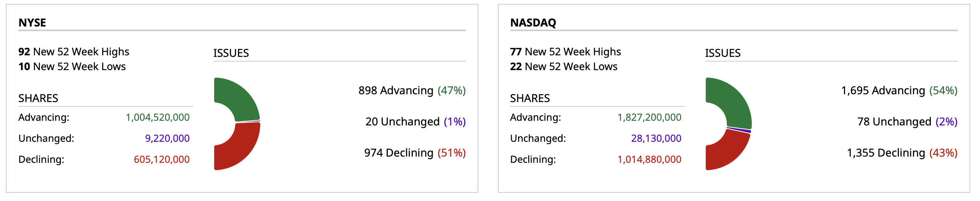980x201 pixels.
Task: Click the NASDAQ panel heading
Action: point(533,23)
